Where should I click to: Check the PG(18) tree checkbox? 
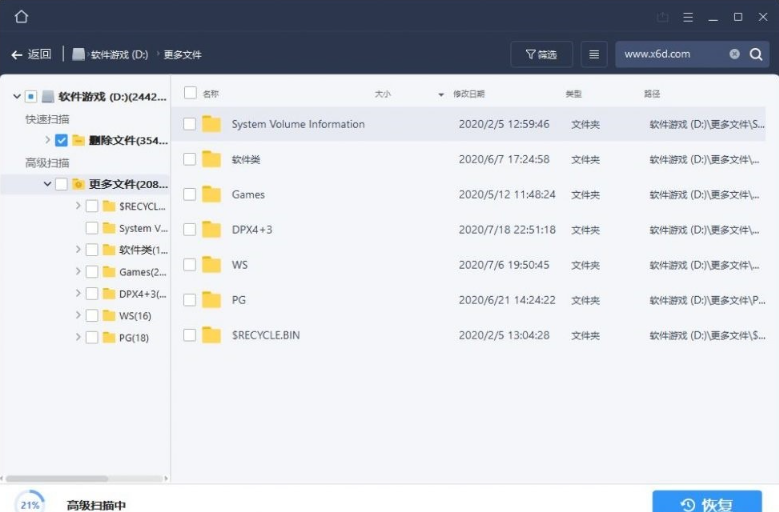(92, 338)
